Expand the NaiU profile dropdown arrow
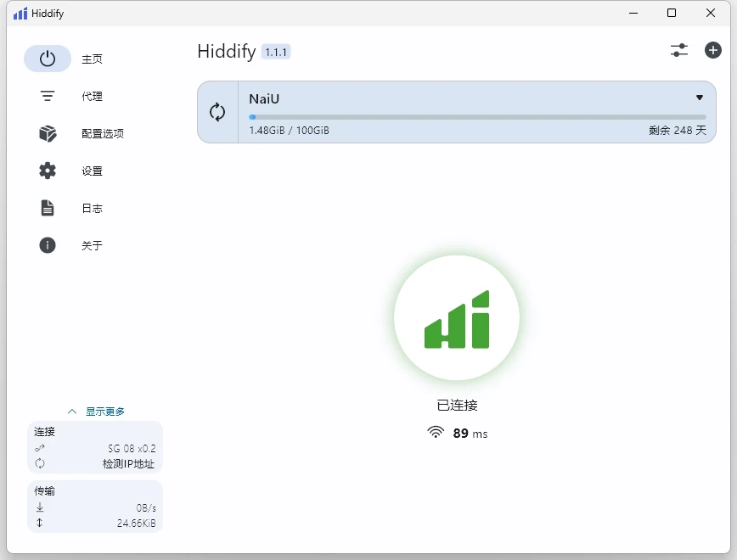This screenshot has height=560, width=737. pos(700,98)
